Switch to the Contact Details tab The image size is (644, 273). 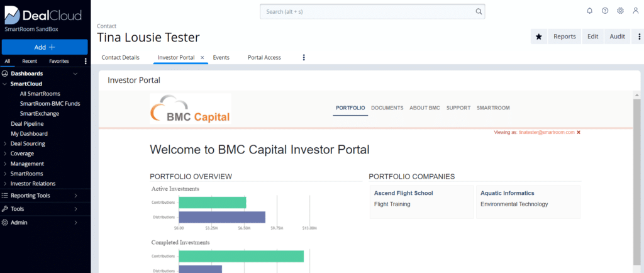tap(120, 57)
